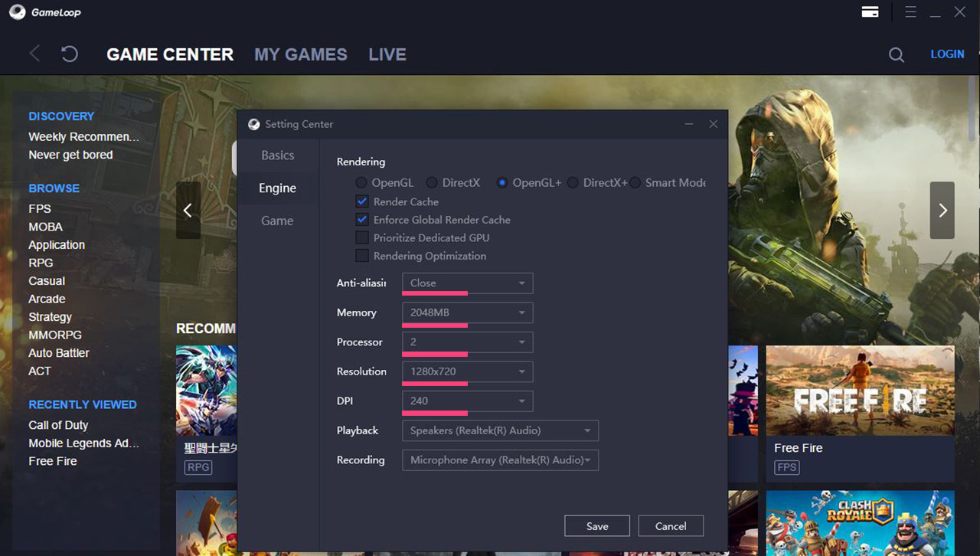Switch to the Basics settings tab

(277, 155)
